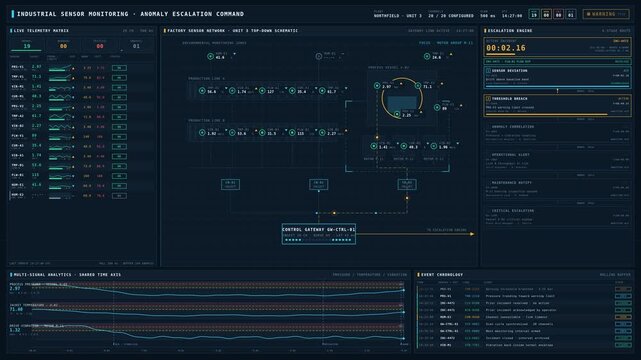
Task: Select the PRS-V2 telemetry row label
Action: tap(18, 107)
